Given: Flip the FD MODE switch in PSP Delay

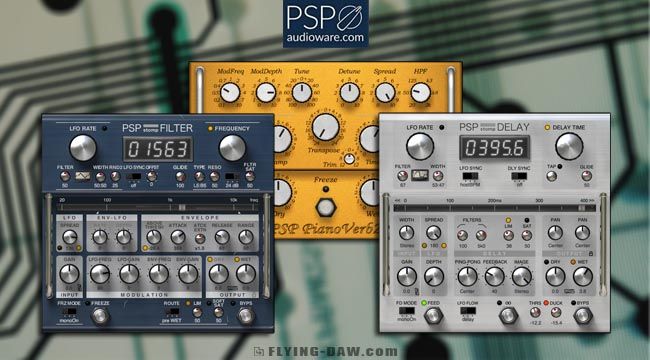Looking at the screenshot, I should 407,310.
